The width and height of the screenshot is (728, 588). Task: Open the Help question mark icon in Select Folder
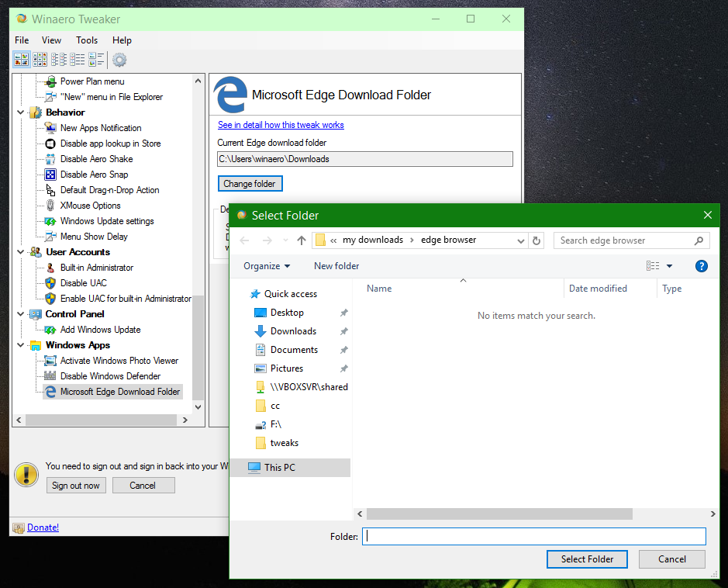point(701,265)
